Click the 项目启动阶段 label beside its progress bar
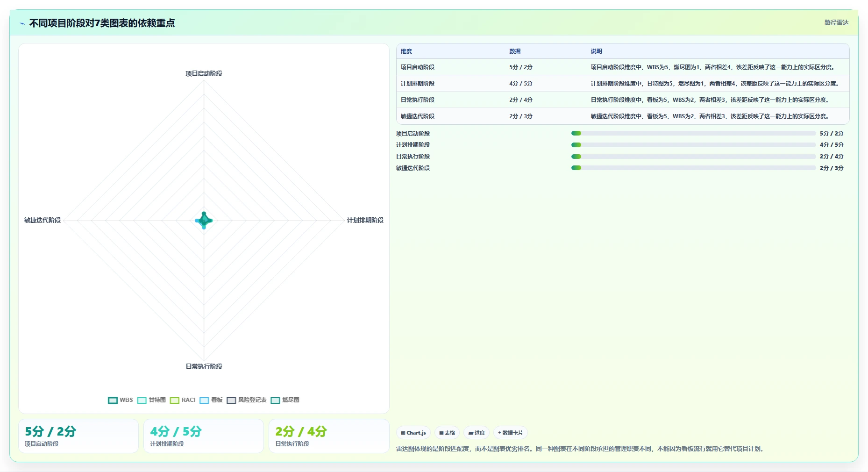The width and height of the screenshot is (868, 472). point(413,134)
